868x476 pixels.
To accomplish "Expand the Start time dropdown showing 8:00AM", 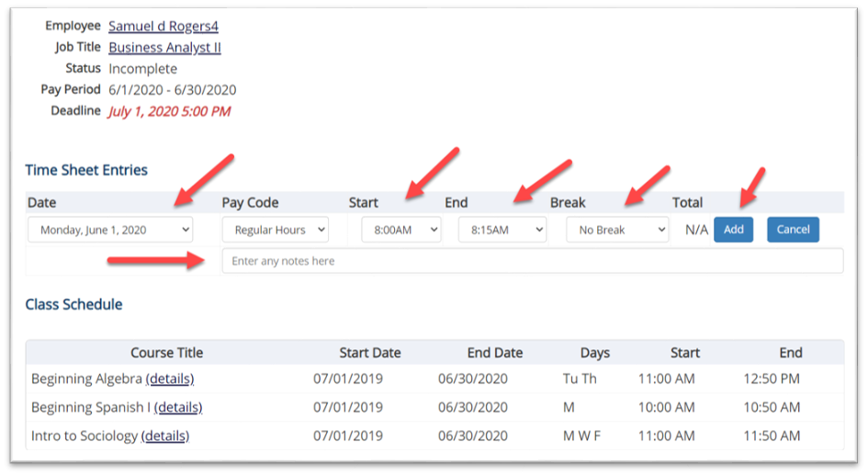I will click(400, 230).
